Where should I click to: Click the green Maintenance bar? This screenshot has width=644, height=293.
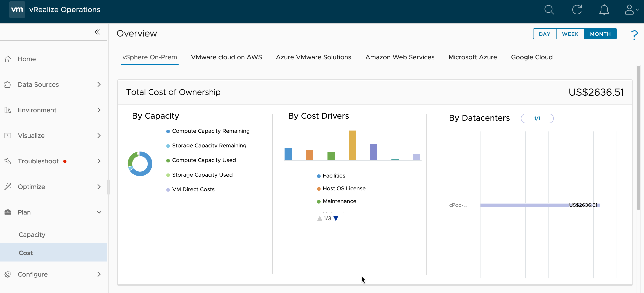(331, 156)
